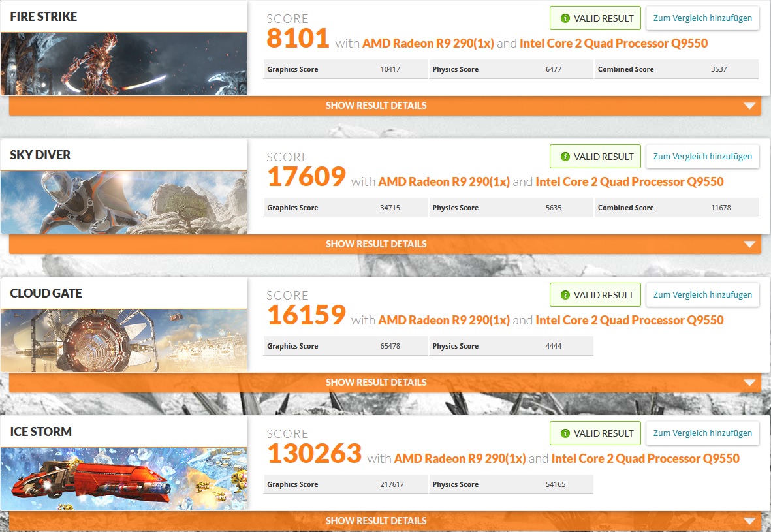This screenshot has width=771, height=532.
Task: Click the AMD Radeon R9 290 link in Sky Diver
Action: pos(443,182)
